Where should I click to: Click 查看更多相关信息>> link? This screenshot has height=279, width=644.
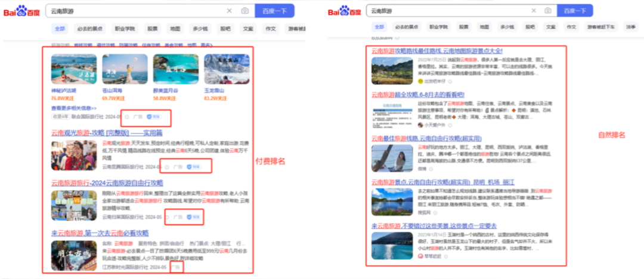pyautogui.click(x=74, y=108)
